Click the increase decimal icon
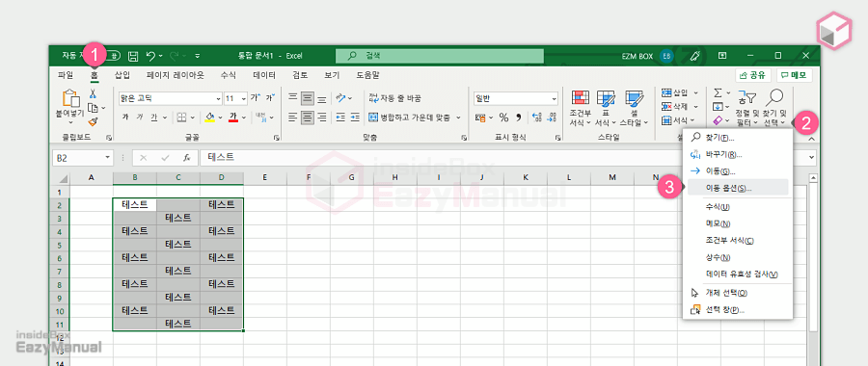868x366 pixels. [536, 118]
